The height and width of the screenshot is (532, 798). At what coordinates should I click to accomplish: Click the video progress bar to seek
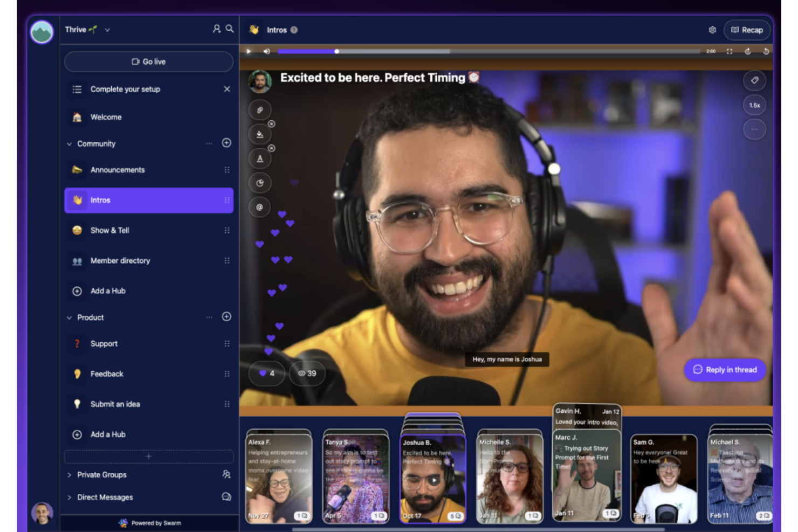pos(485,51)
